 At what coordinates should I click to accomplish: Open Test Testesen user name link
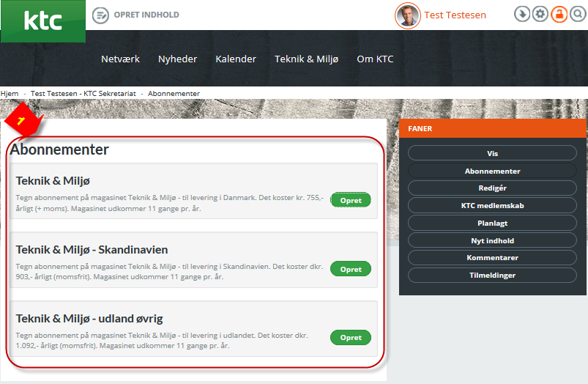(x=455, y=15)
